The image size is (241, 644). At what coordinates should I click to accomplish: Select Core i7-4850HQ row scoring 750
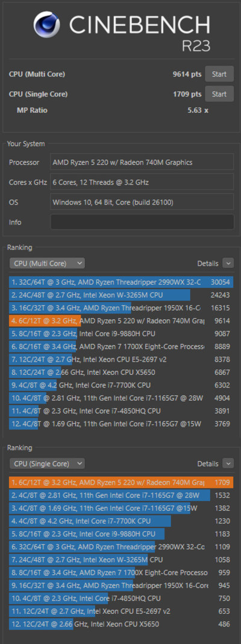coord(121,598)
